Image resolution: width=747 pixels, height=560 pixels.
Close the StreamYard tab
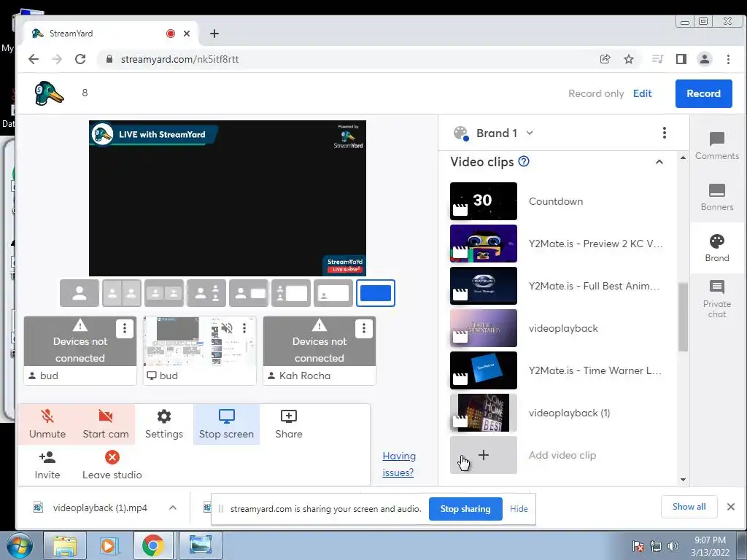pos(187,34)
